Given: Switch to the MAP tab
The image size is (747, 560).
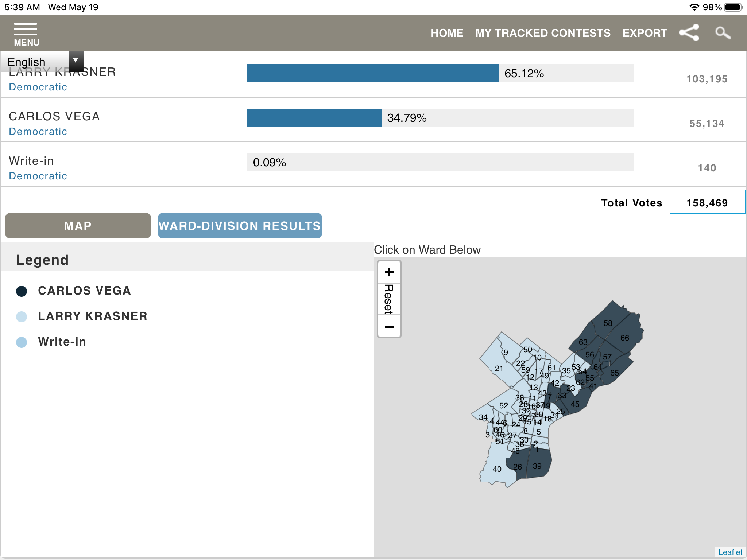Looking at the screenshot, I should coord(78,226).
